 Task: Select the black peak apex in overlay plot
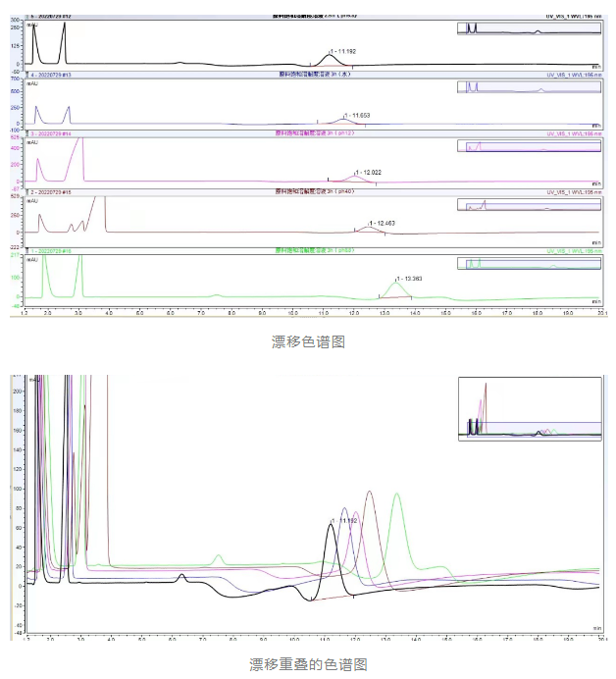331,525
